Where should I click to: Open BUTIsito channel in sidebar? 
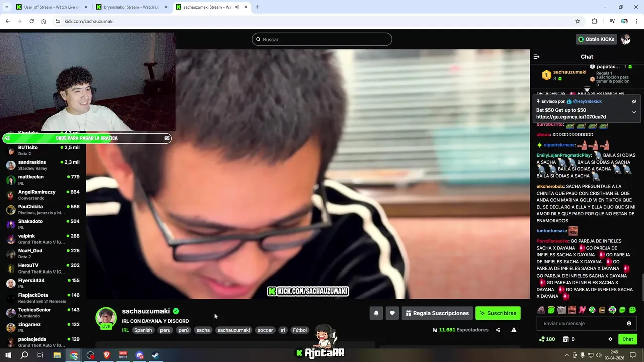point(43,150)
